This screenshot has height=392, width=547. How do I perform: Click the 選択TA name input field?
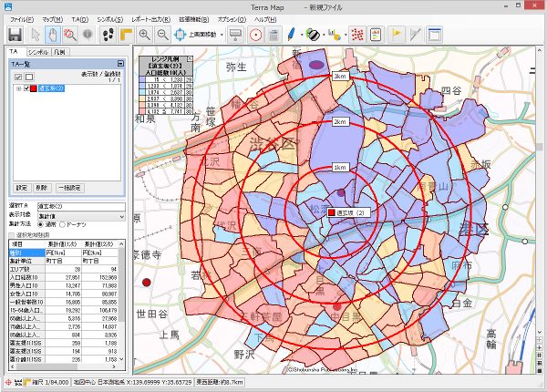pos(81,206)
